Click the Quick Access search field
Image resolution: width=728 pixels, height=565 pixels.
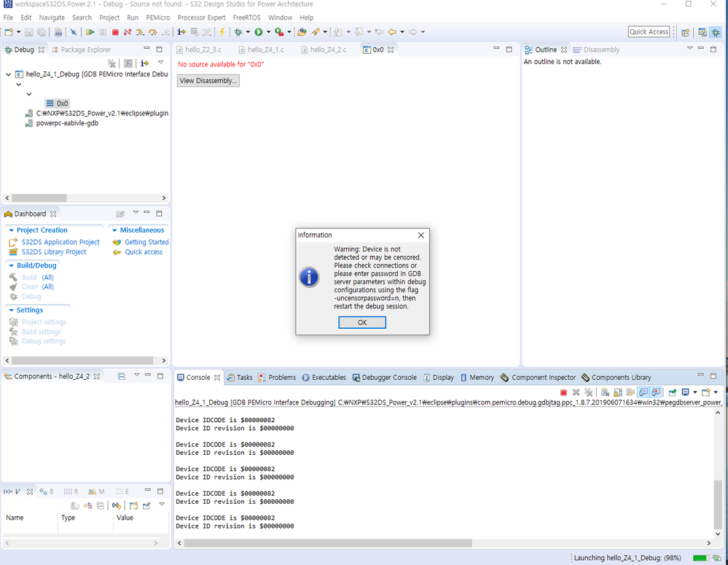coord(649,31)
